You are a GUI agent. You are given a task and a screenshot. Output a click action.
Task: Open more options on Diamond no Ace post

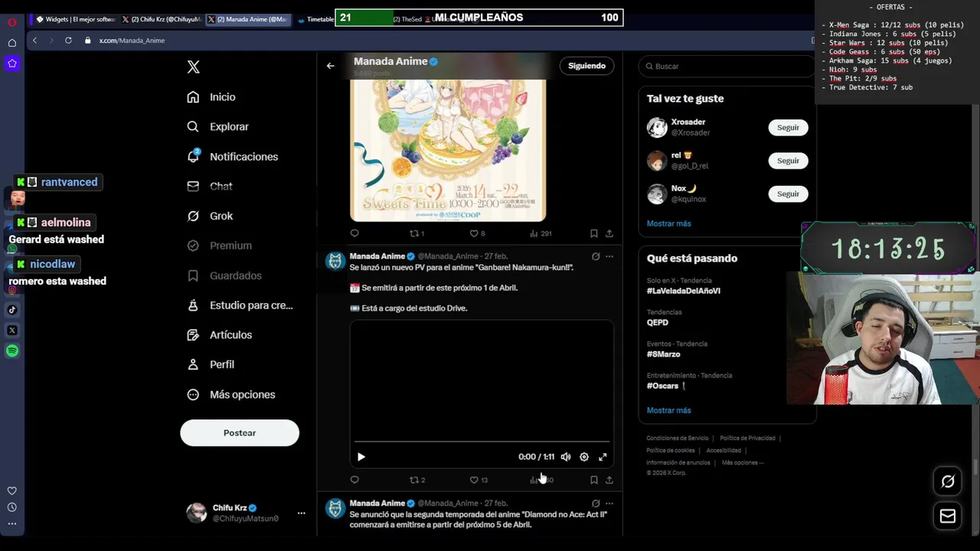609,504
